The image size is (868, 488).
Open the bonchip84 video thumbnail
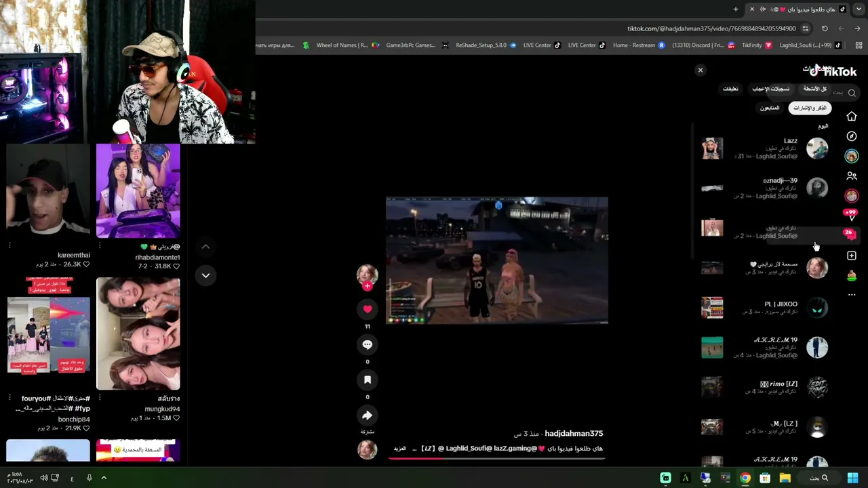tap(48, 333)
